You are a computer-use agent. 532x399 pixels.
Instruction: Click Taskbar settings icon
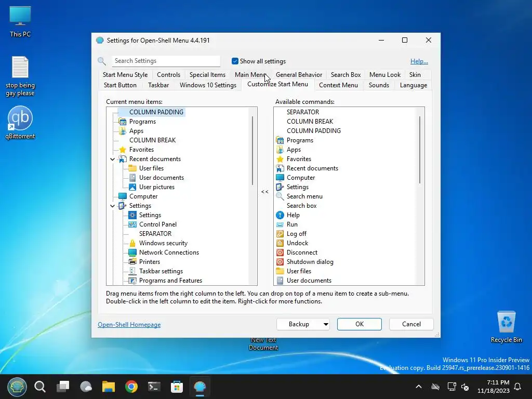[x=132, y=271]
